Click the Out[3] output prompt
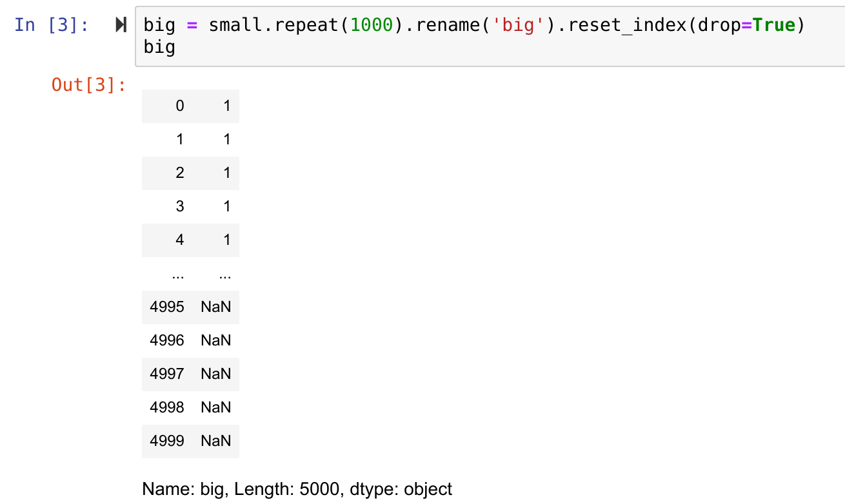This screenshot has width=845, height=504. (x=89, y=84)
